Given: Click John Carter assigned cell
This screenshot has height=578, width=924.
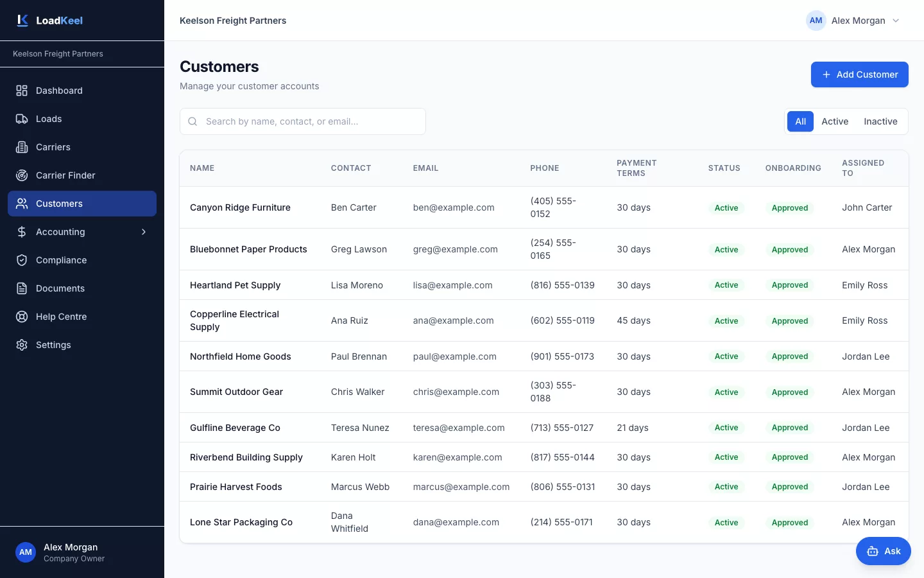Looking at the screenshot, I should (867, 207).
